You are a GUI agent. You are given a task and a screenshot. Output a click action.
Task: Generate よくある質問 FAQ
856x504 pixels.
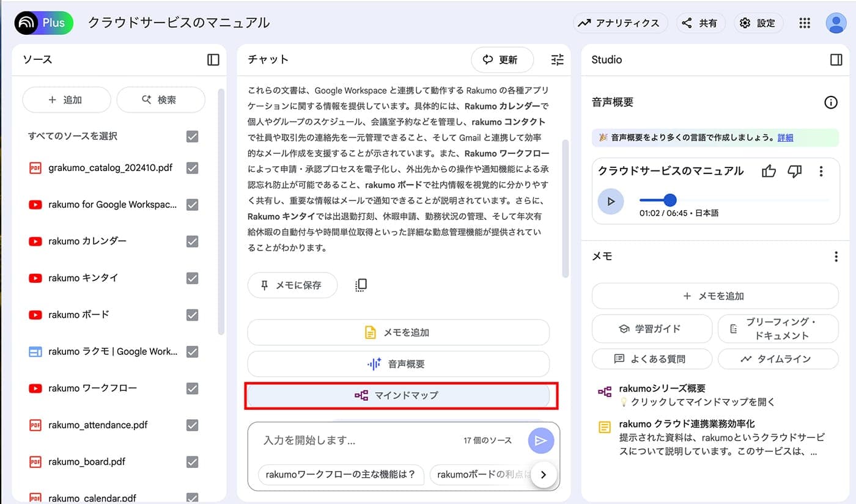tap(652, 359)
